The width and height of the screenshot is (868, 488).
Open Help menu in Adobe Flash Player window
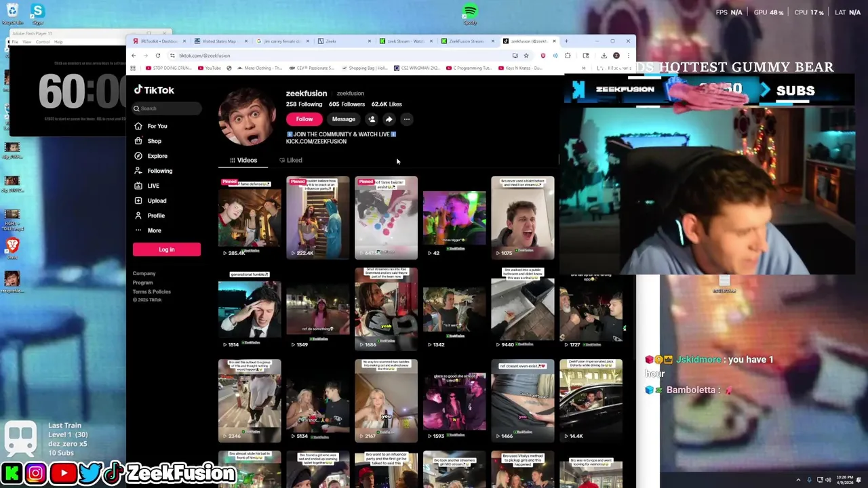58,42
